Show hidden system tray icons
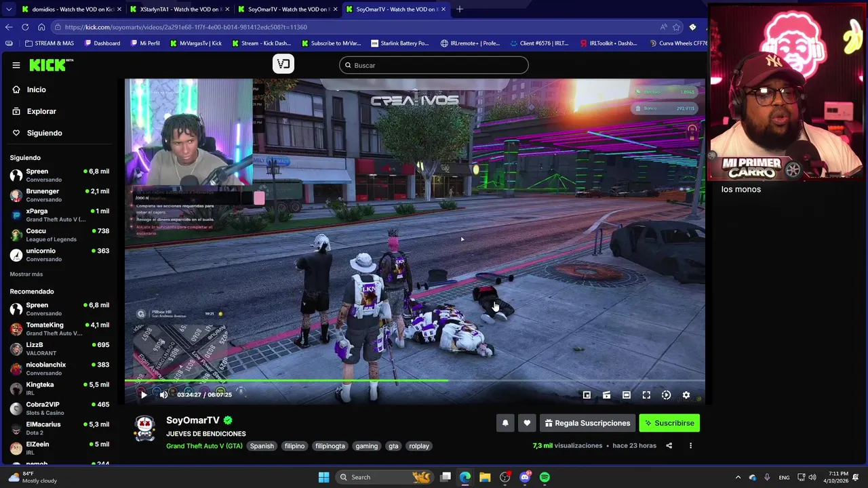The image size is (868, 488). (738, 477)
